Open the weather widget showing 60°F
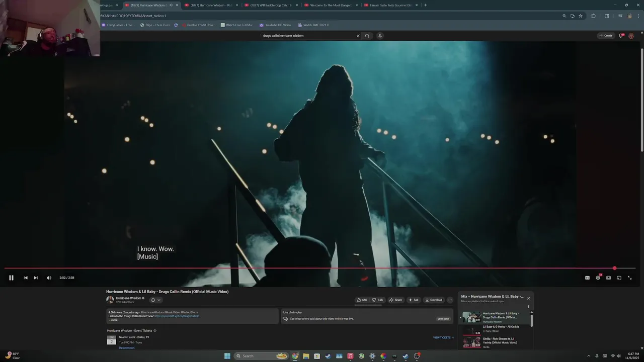The image size is (644, 362). [x=13, y=356]
